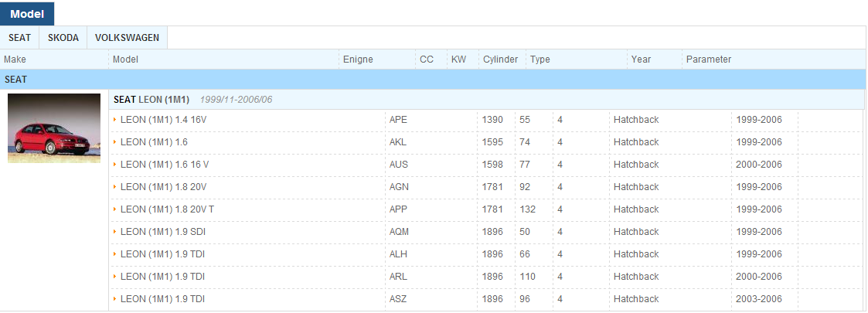This screenshot has height=313, width=868.
Task: Click the orange arrow beside LEON 1.8 20V T
Action: pos(115,209)
